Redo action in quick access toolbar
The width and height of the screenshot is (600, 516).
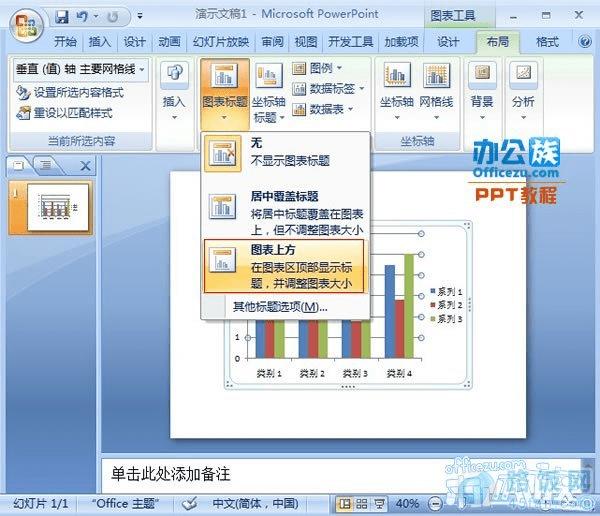pos(112,16)
